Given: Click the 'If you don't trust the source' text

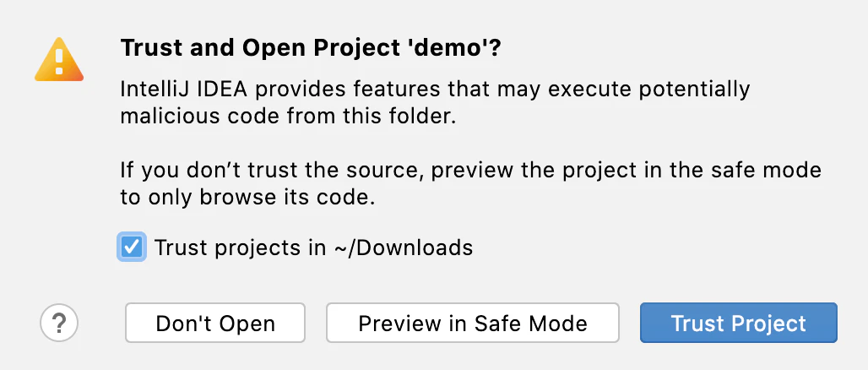Looking at the screenshot, I should click(x=273, y=170).
